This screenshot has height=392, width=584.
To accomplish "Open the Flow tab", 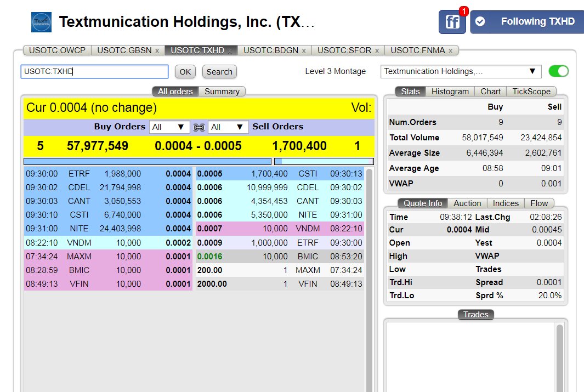I will (539, 203).
